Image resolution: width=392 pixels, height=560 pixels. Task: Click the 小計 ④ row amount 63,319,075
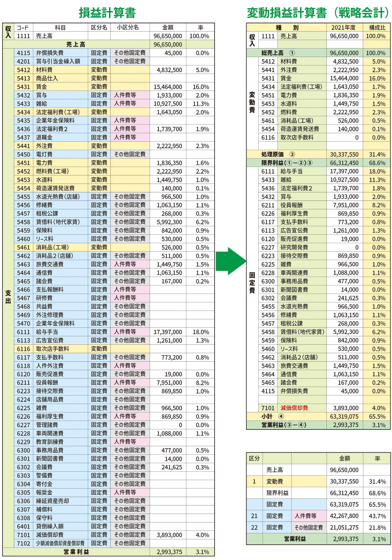(344, 416)
